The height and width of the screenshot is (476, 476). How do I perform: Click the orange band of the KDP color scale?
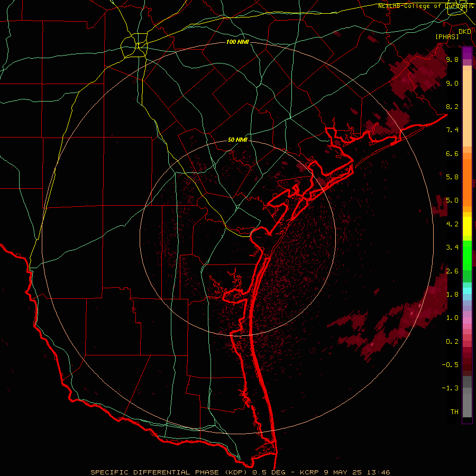point(467,183)
